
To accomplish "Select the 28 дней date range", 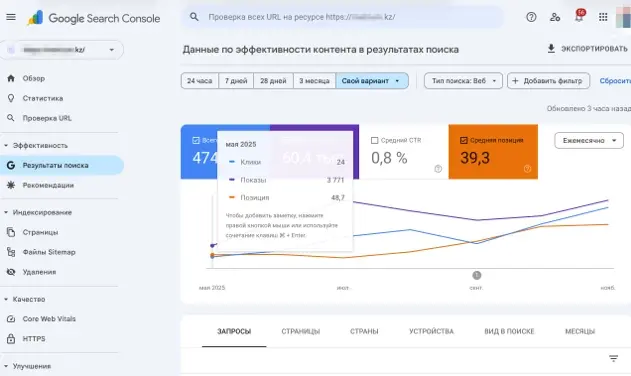I will (x=273, y=81).
